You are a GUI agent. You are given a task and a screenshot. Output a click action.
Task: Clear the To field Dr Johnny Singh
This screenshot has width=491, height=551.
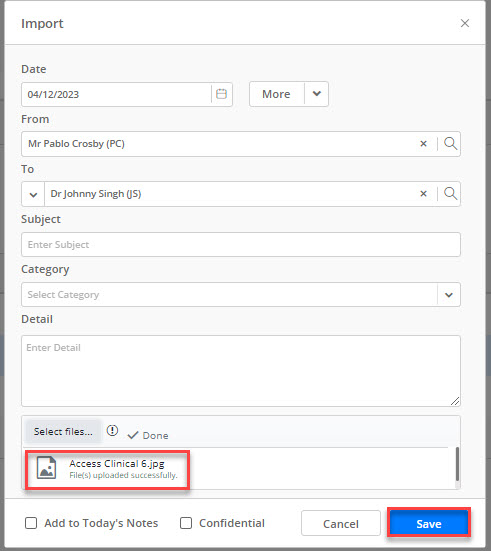(424, 194)
